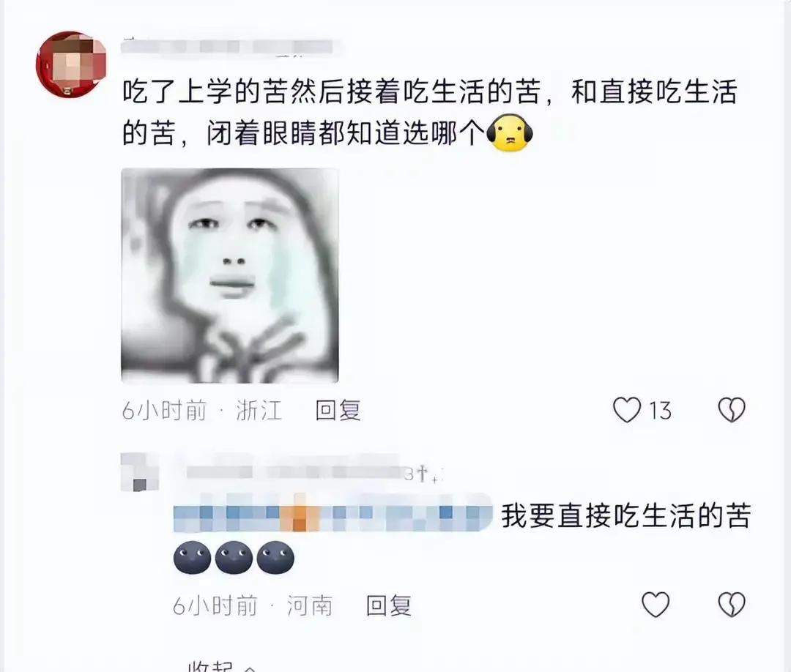Click the 6小时前 · 浙江 timestamp

click(x=202, y=411)
